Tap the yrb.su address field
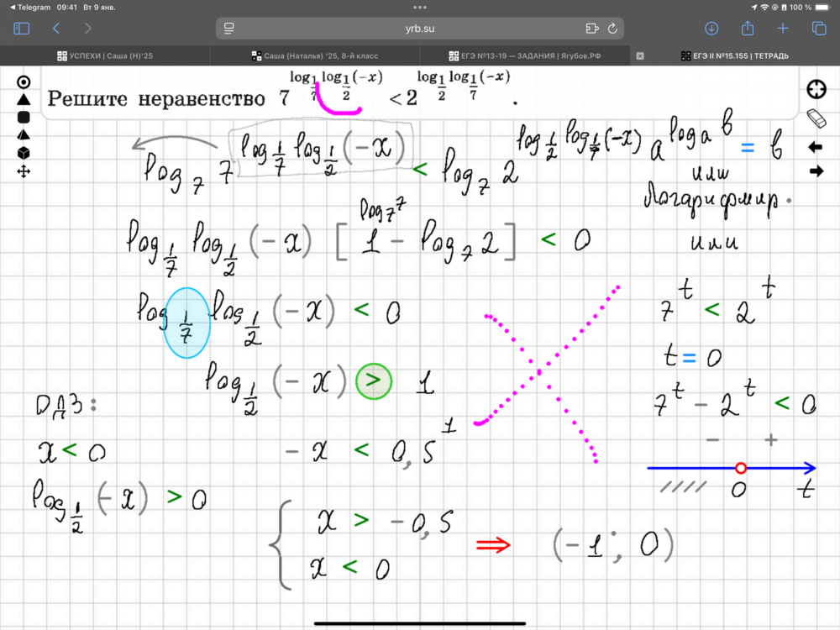Viewport: 840px width, 630px height. tap(420, 28)
